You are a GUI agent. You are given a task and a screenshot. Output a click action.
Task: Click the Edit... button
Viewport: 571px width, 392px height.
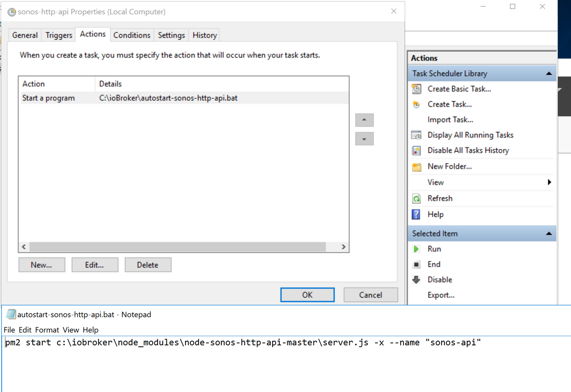click(x=95, y=265)
